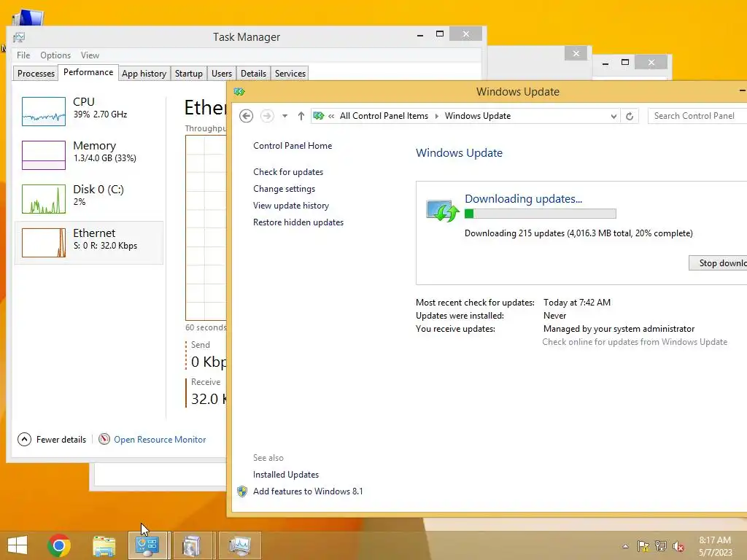Click the Task Manager taskbar icon
Image resolution: width=747 pixels, height=560 pixels.
point(239,545)
